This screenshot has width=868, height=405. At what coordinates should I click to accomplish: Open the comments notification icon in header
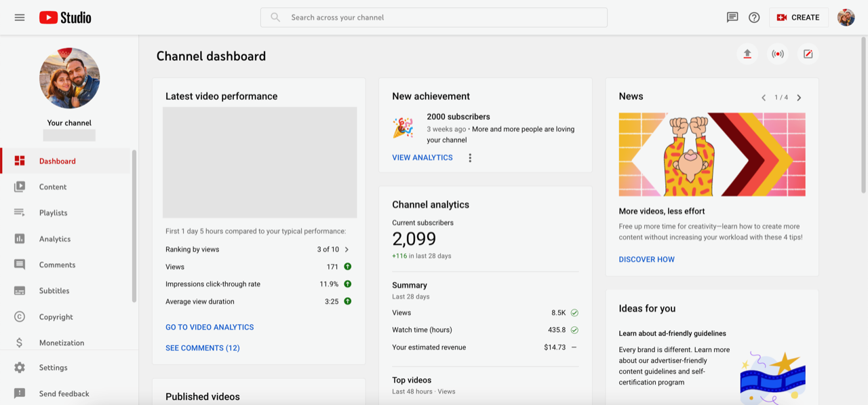732,18
